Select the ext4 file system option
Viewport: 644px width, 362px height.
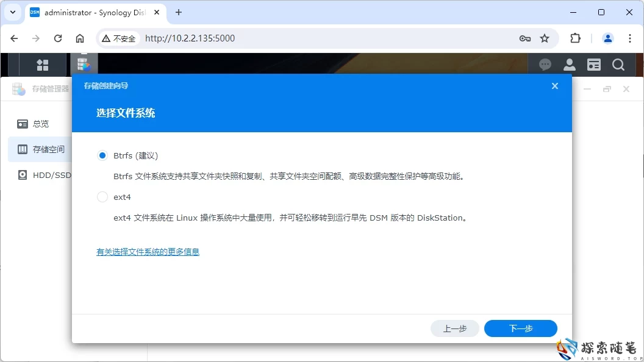102,196
